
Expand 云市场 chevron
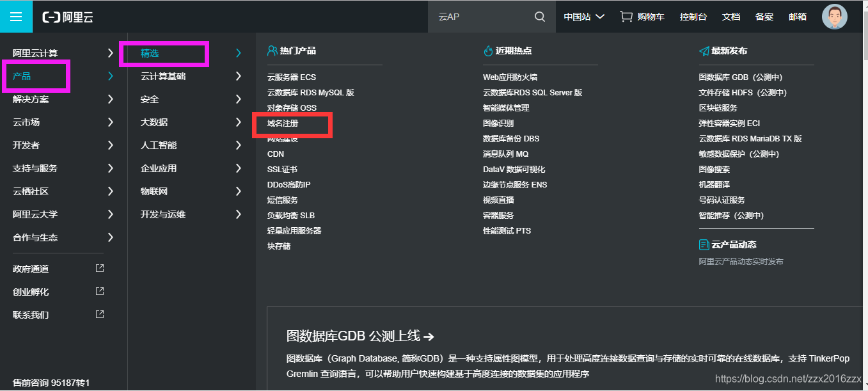pos(111,122)
